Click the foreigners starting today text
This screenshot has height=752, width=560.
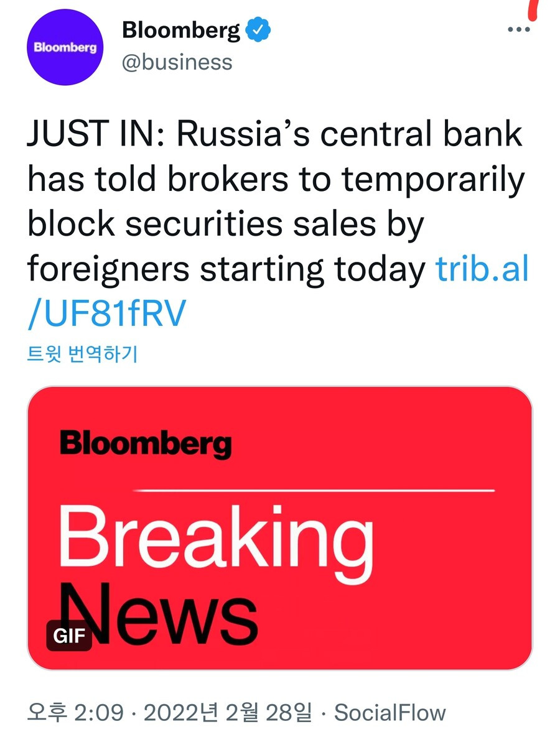[x=226, y=269]
